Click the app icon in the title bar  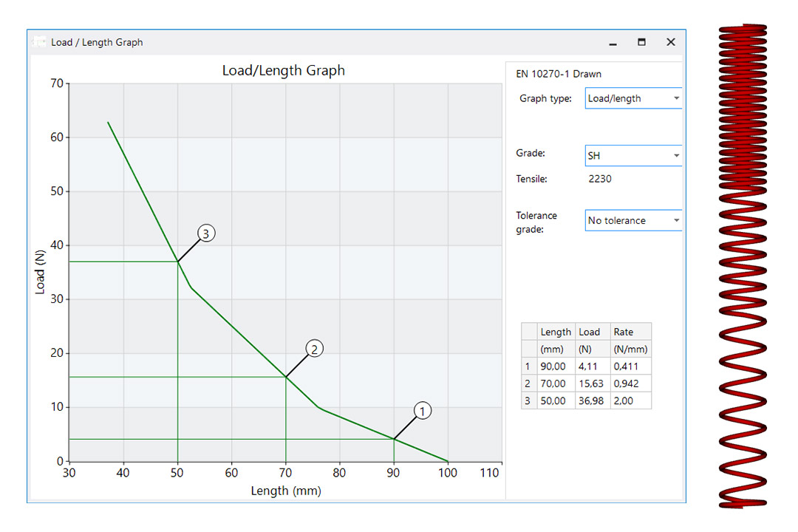coord(38,42)
